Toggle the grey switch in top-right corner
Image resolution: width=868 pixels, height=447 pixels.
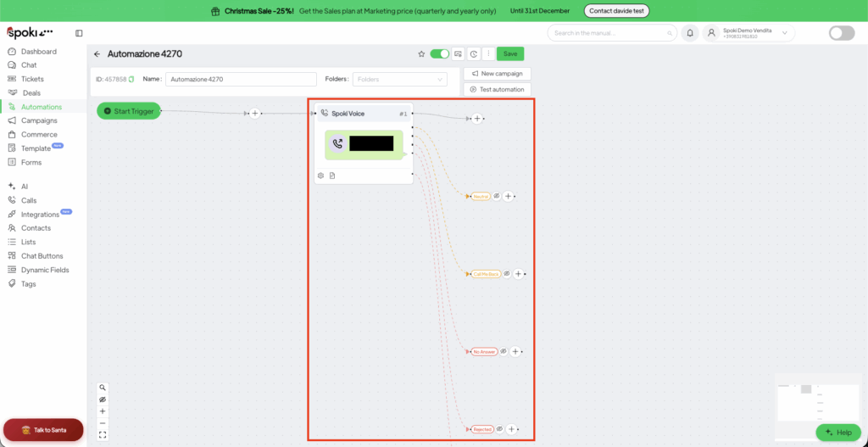(841, 33)
